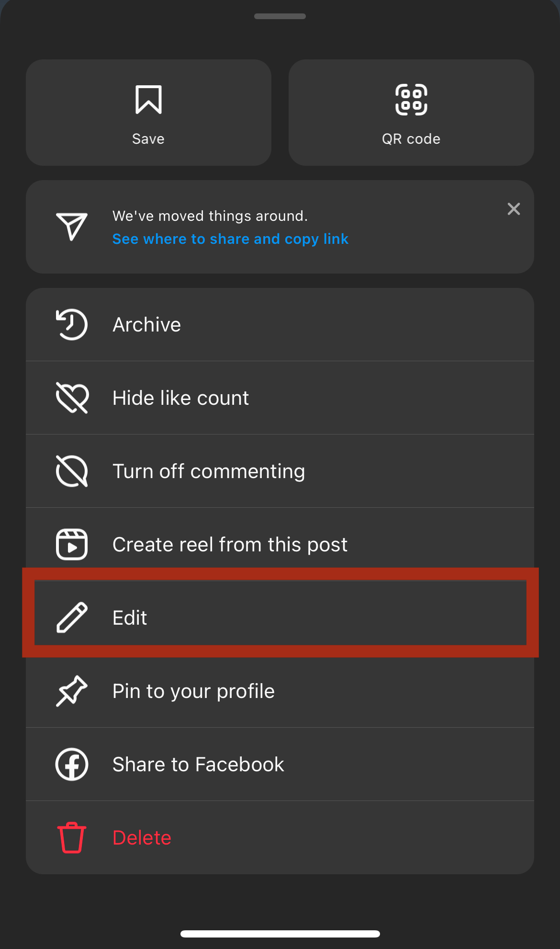
Task: Tap the Facebook logo icon
Action: tap(72, 764)
